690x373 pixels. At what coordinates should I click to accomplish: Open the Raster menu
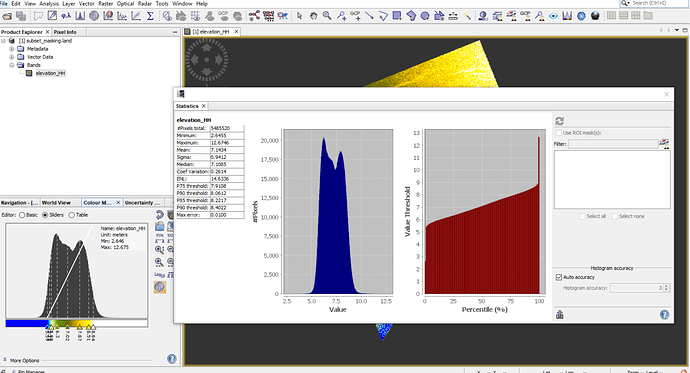coord(106,4)
